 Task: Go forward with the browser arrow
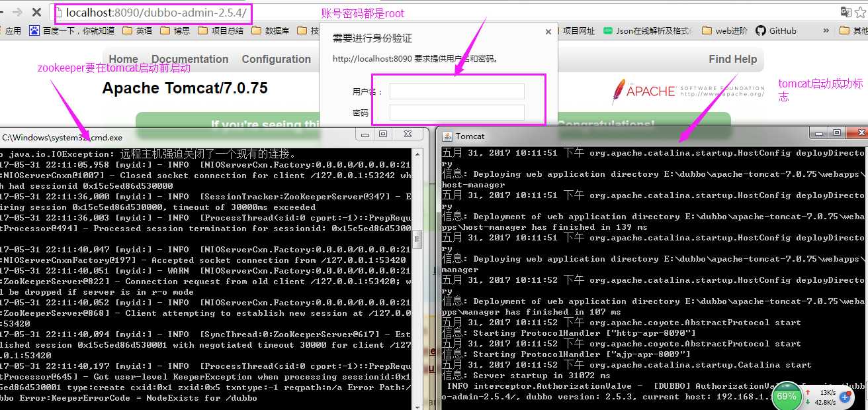pyautogui.click(x=18, y=12)
